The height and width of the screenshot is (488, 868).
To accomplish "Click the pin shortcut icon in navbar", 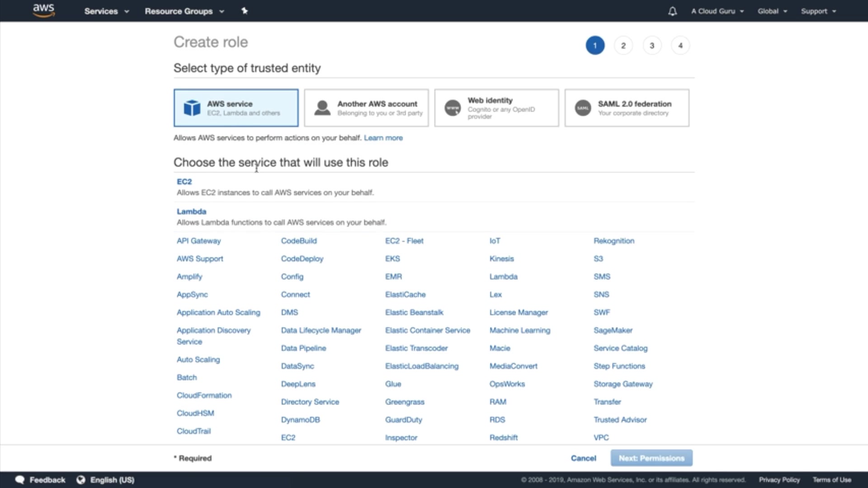I will pyautogui.click(x=245, y=11).
